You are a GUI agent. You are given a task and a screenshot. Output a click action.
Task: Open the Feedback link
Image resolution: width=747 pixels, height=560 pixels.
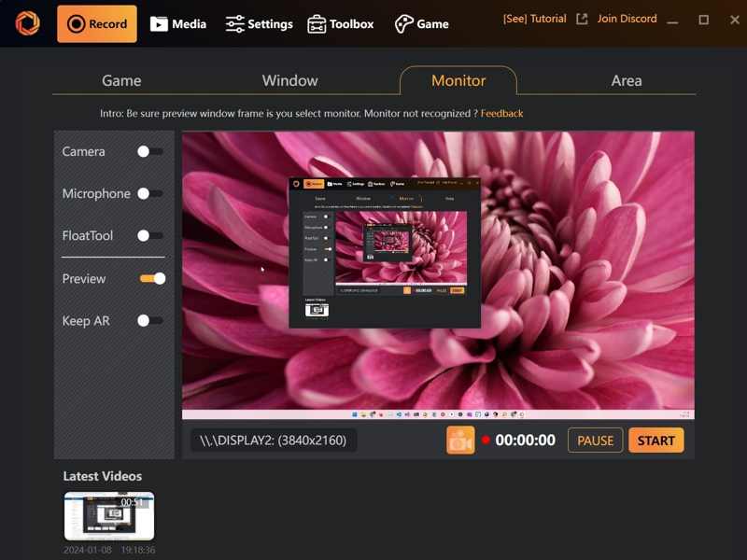501,113
